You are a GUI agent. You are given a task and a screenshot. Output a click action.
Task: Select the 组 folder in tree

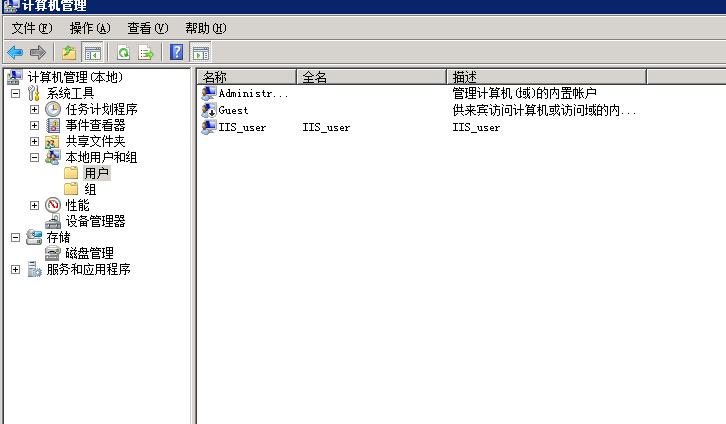click(x=90, y=189)
